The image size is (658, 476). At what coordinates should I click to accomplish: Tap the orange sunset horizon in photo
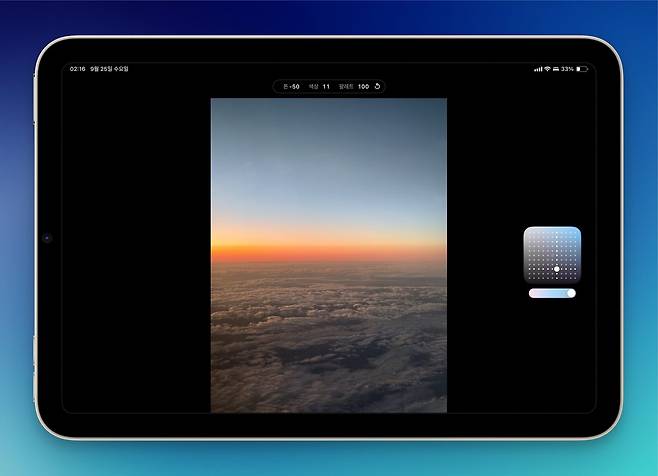(328, 245)
